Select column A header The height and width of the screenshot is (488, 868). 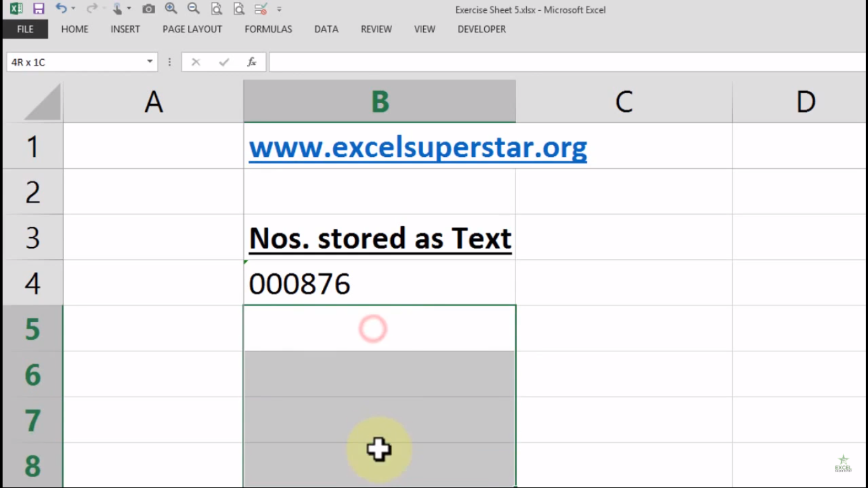coord(153,102)
